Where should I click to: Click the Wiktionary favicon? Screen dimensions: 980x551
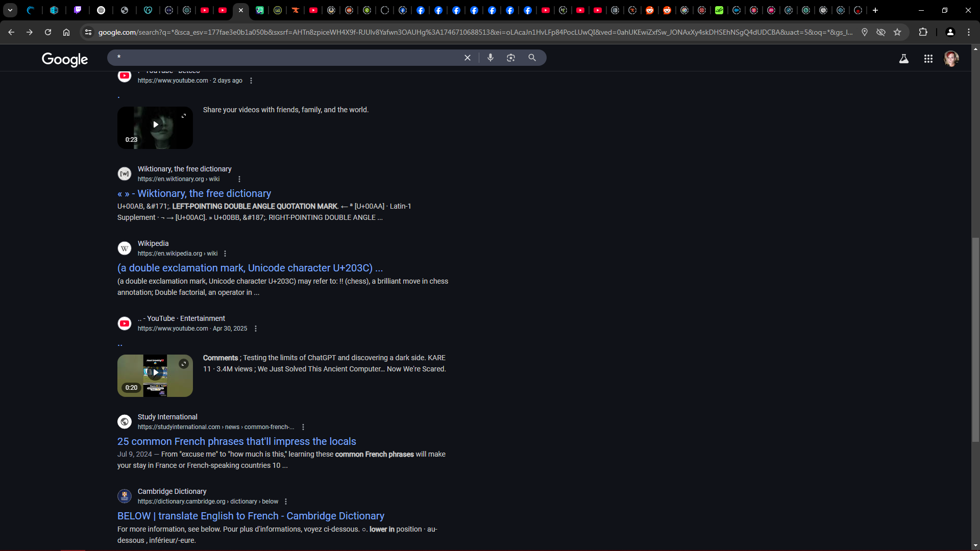(x=125, y=174)
